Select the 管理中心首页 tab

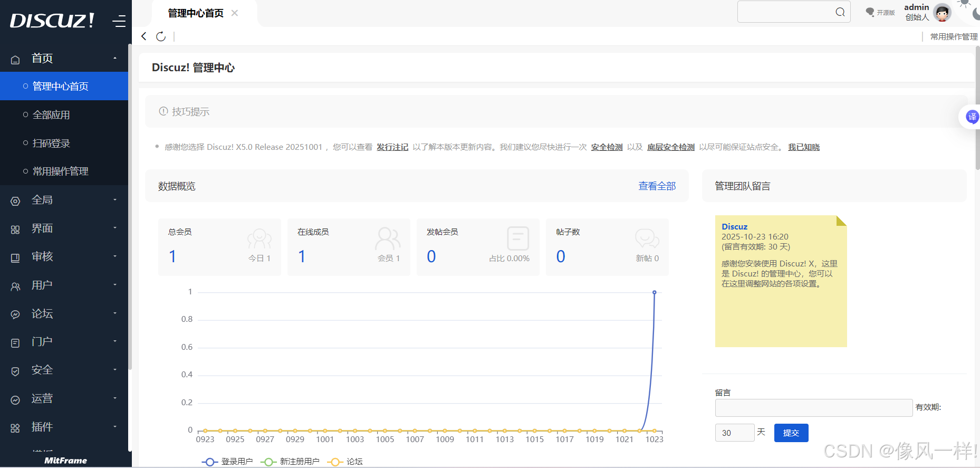[x=196, y=13]
